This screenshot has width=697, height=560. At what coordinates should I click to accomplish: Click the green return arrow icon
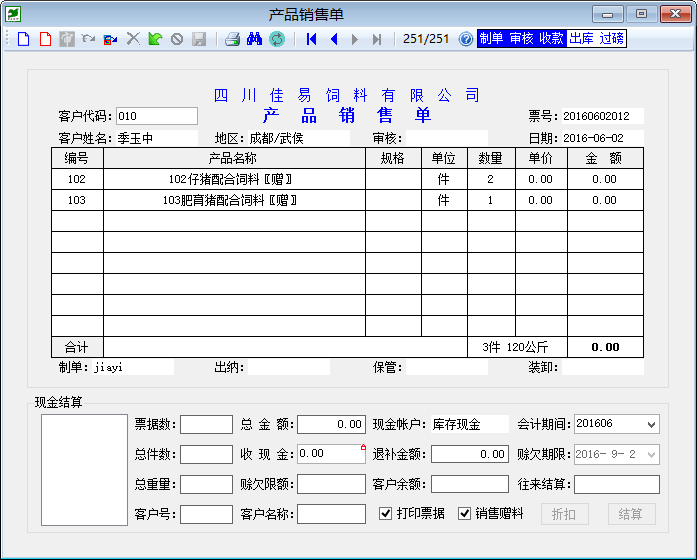[x=155, y=39]
